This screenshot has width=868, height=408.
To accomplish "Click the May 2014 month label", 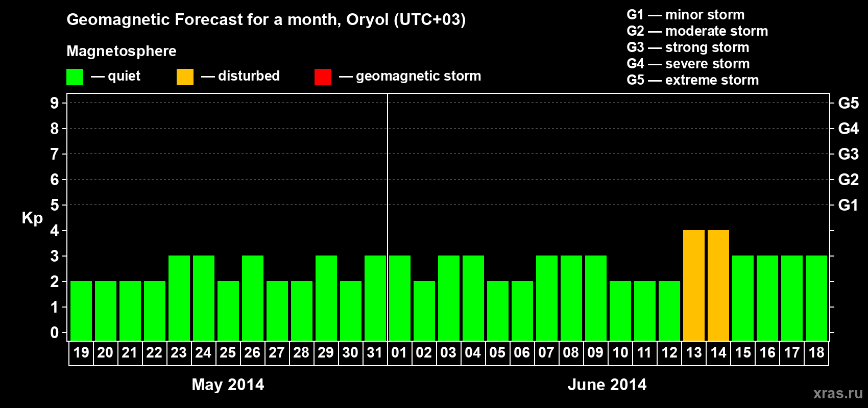I will 228,385.
